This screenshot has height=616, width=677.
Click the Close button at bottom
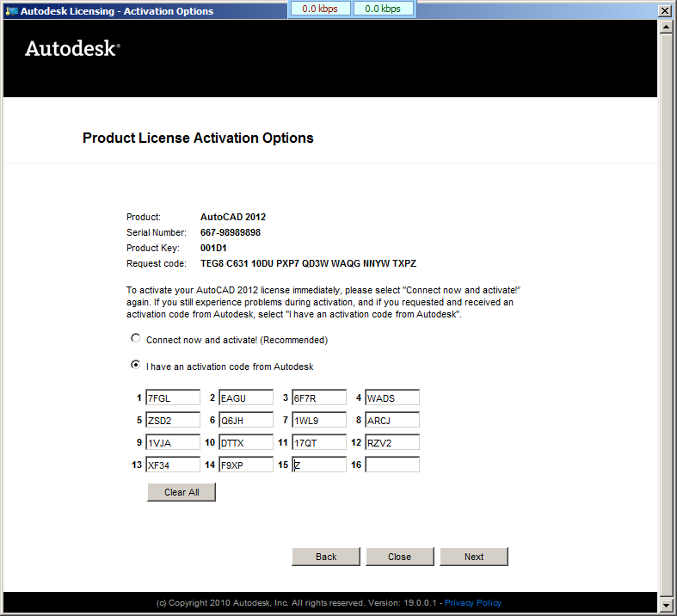pos(400,557)
